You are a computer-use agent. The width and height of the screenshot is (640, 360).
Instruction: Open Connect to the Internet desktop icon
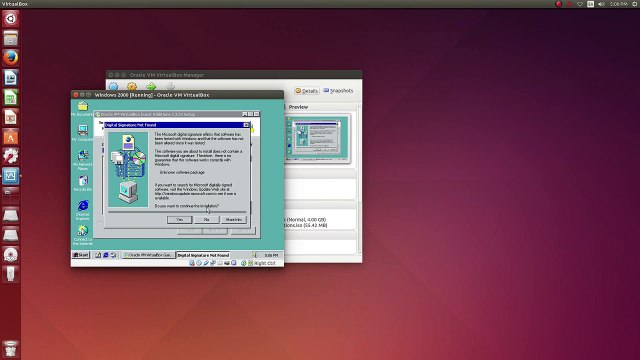point(82,236)
